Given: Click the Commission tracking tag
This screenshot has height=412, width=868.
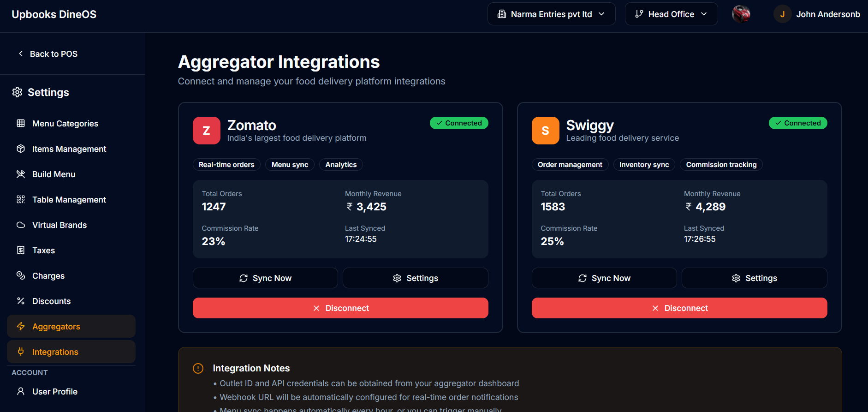Looking at the screenshot, I should [x=721, y=165].
